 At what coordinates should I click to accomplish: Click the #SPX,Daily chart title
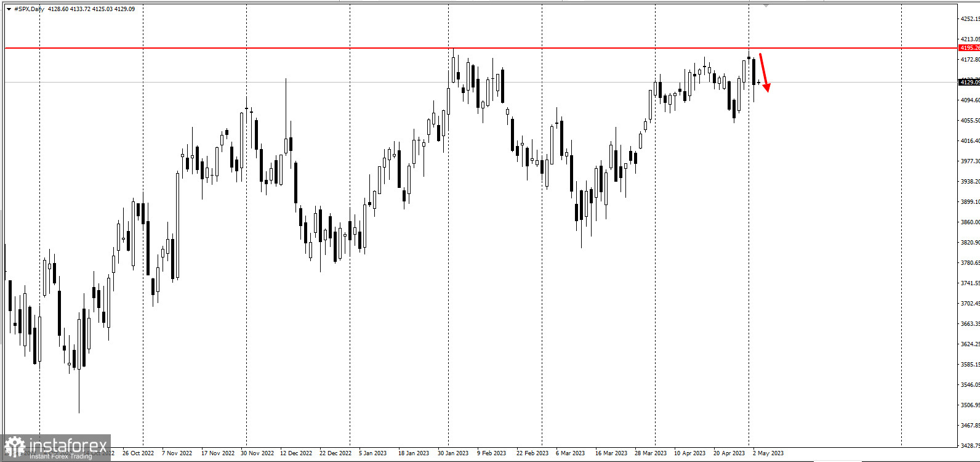[30, 9]
